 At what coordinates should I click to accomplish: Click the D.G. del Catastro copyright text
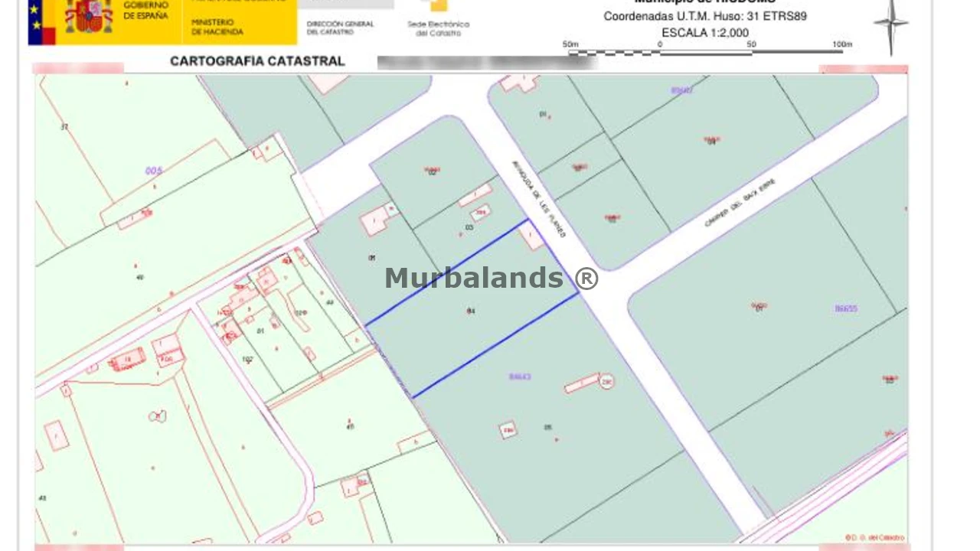(875, 537)
